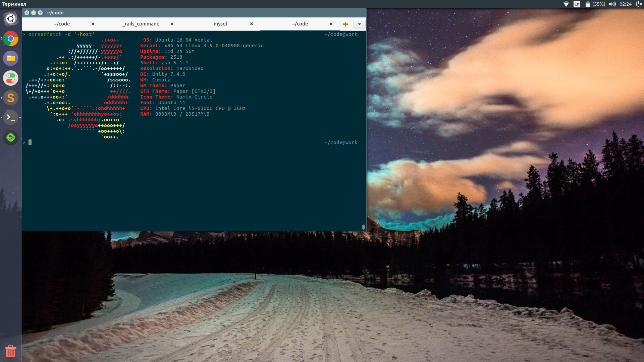Viewport: 644px width, 362px height.
Task: Open the Files manager dock icon
Action: (x=11, y=58)
